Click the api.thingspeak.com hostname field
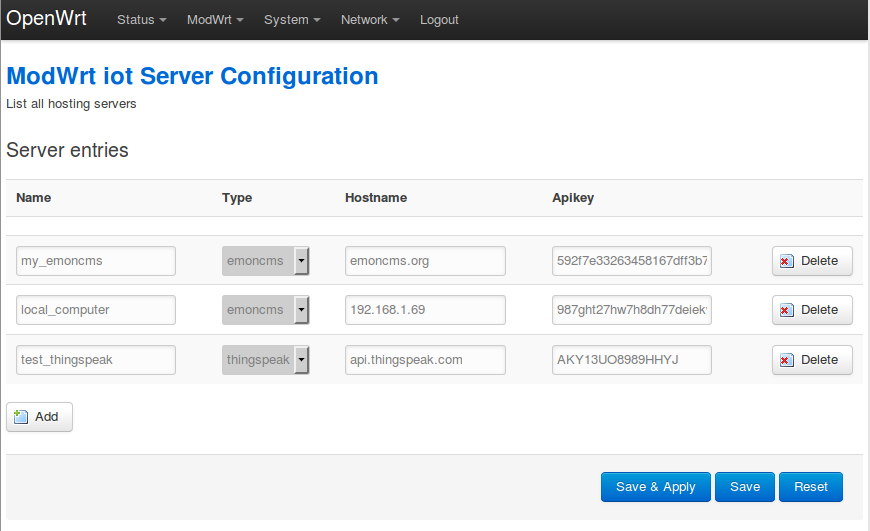This screenshot has height=531, width=870. pyautogui.click(x=425, y=360)
